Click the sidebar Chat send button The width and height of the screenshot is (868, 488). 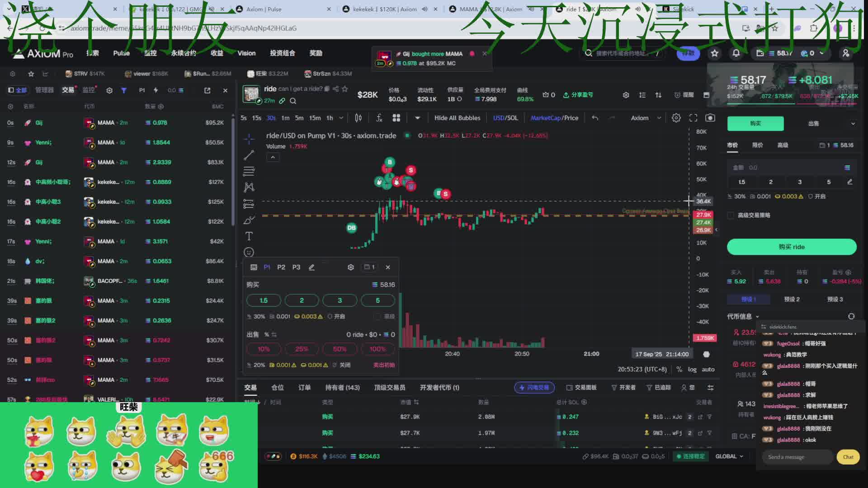coord(848,457)
